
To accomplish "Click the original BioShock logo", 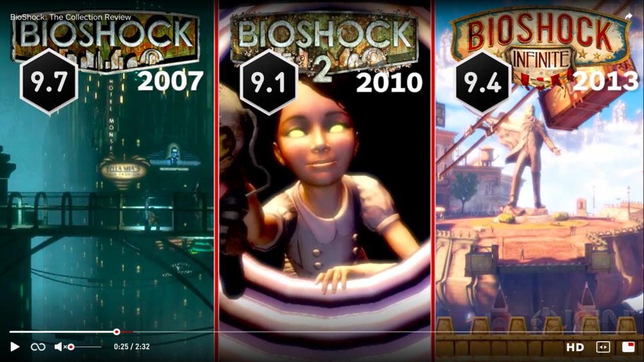I will coord(106,41).
